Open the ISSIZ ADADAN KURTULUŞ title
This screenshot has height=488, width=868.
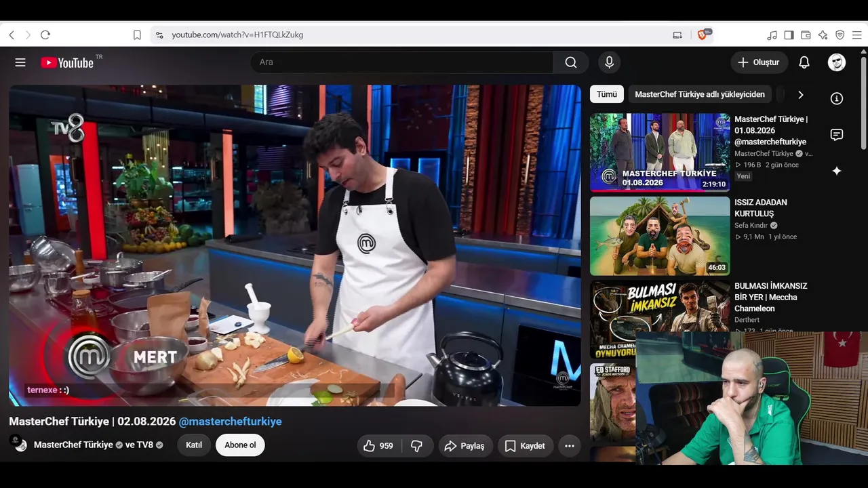[761, 208]
